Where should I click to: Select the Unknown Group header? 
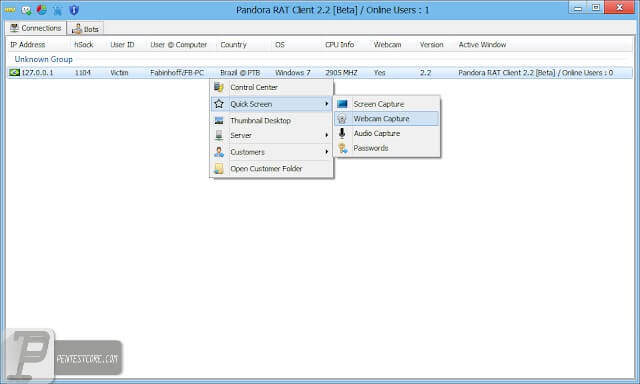click(x=44, y=59)
